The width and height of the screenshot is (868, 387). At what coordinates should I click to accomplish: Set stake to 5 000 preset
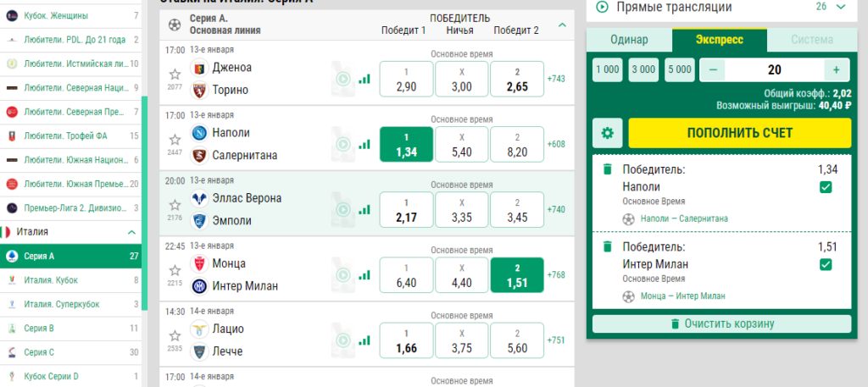(x=680, y=69)
